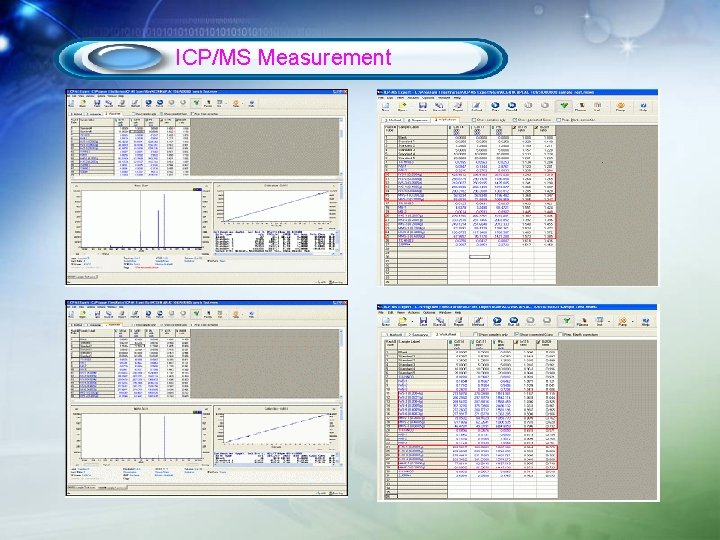Viewport: 720px width, 540px height.
Task: Expand the Open dropdown arrow in lower-right window
Action: (x=412, y=321)
